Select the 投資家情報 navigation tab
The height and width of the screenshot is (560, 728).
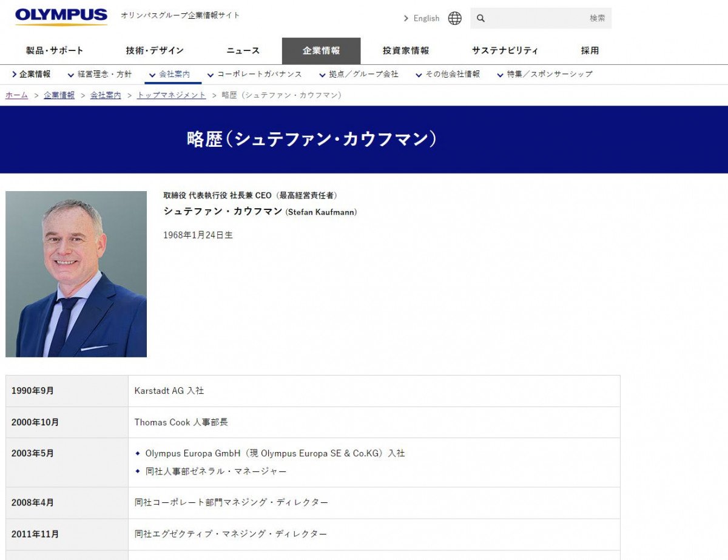(406, 51)
